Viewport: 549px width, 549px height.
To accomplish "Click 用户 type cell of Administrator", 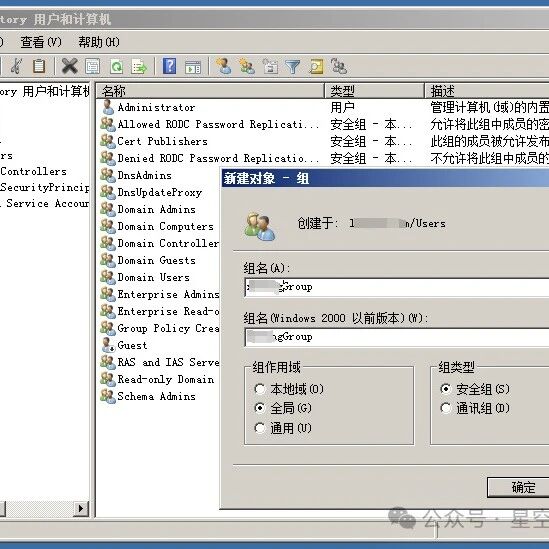I will (x=342, y=107).
